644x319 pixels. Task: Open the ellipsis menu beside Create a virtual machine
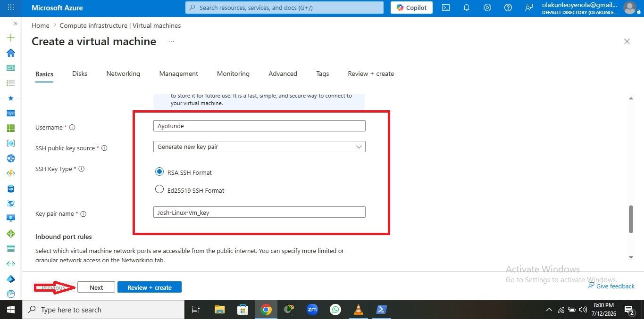[171, 41]
